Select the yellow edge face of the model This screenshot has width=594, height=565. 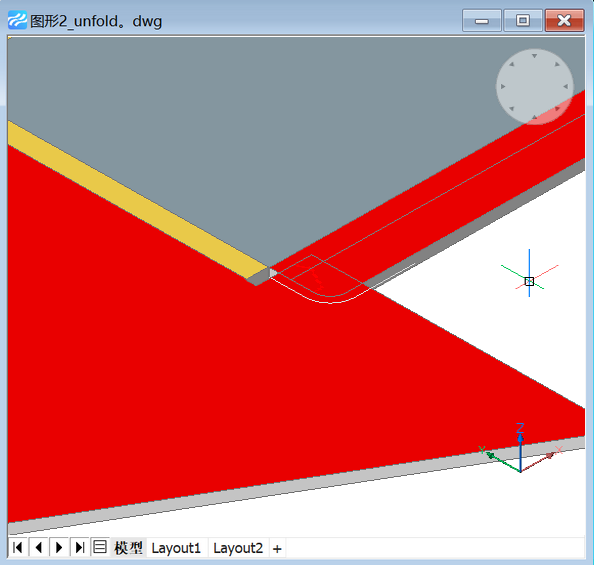pyautogui.click(x=136, y=200)
